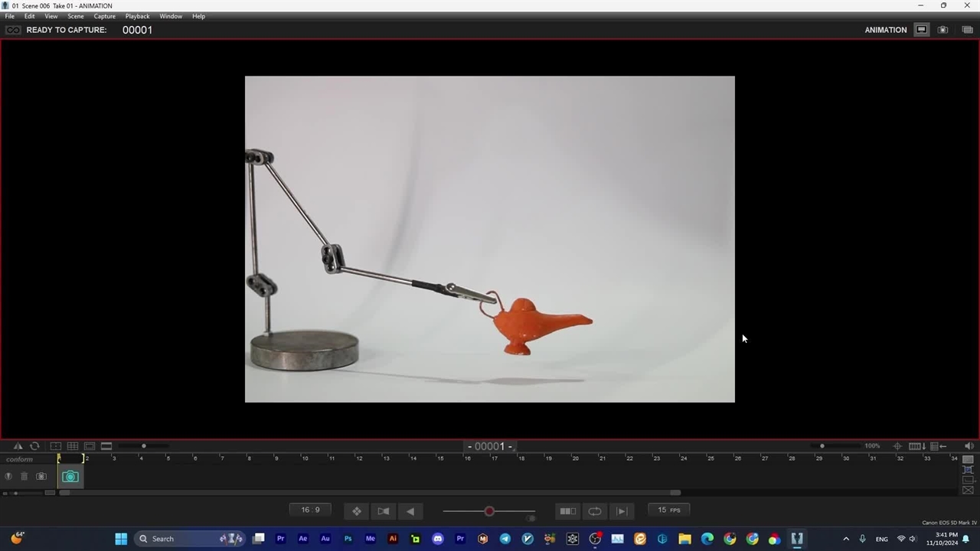
Task: Open the multi-window workspace icon
Action: click(967, 30)
